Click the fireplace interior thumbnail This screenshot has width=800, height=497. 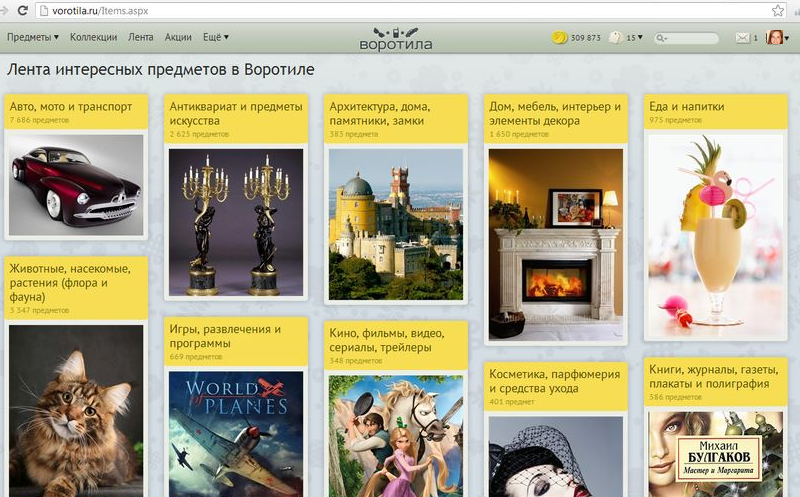point(556,245)
